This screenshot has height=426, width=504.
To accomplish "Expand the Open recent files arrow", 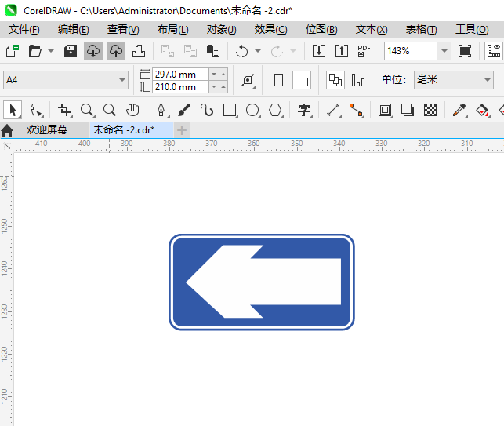I will [x=51, y=51].
